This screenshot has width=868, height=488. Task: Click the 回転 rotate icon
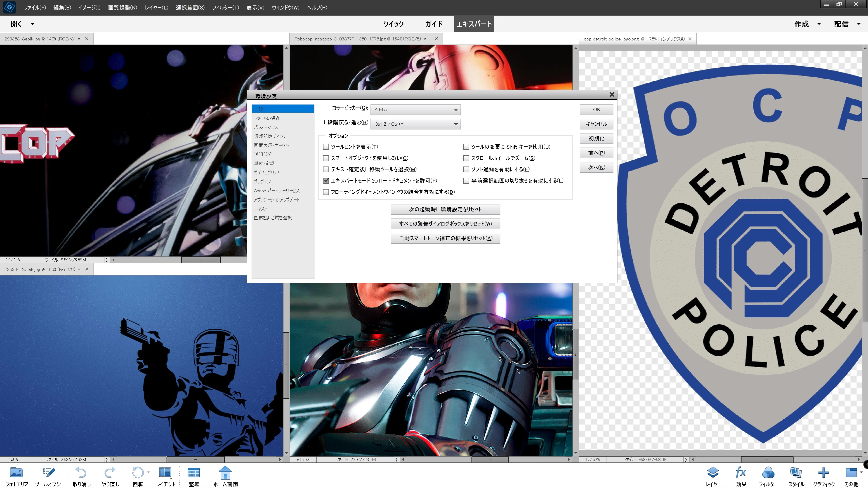click(137, 473)
